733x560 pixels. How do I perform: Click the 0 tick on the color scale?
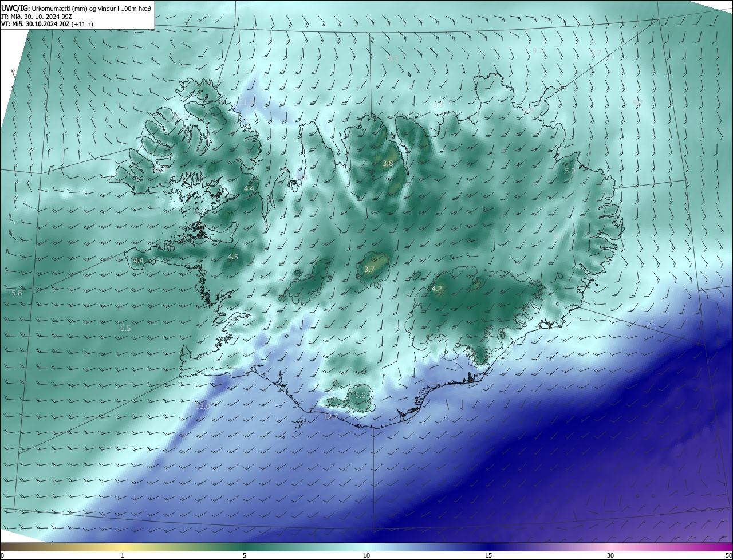click(x=2, y=555)
